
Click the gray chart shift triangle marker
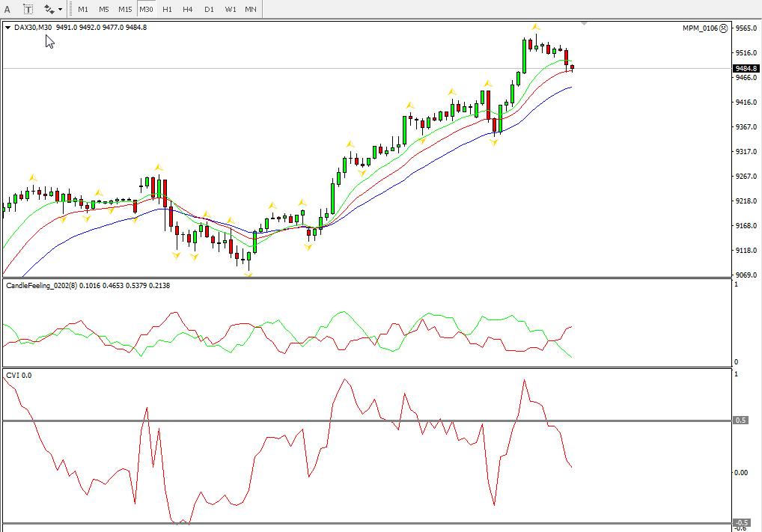(x=585, y=24)
